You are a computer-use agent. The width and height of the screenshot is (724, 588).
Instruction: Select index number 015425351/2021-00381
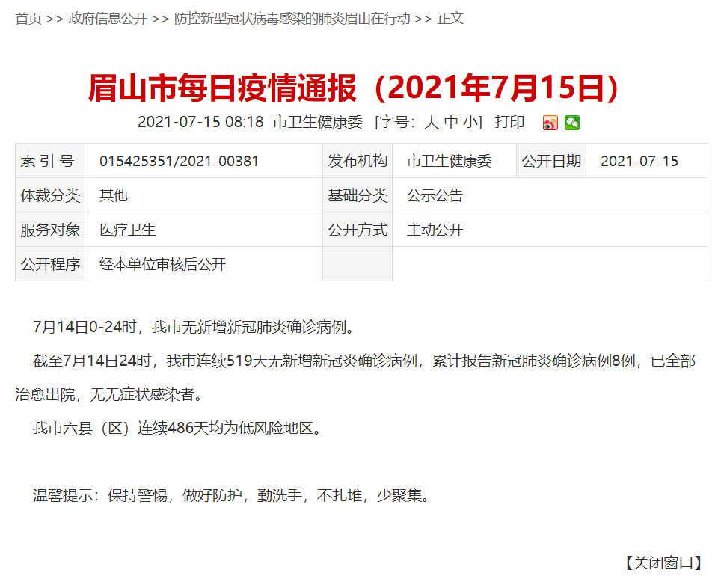[x=179, y=161]
